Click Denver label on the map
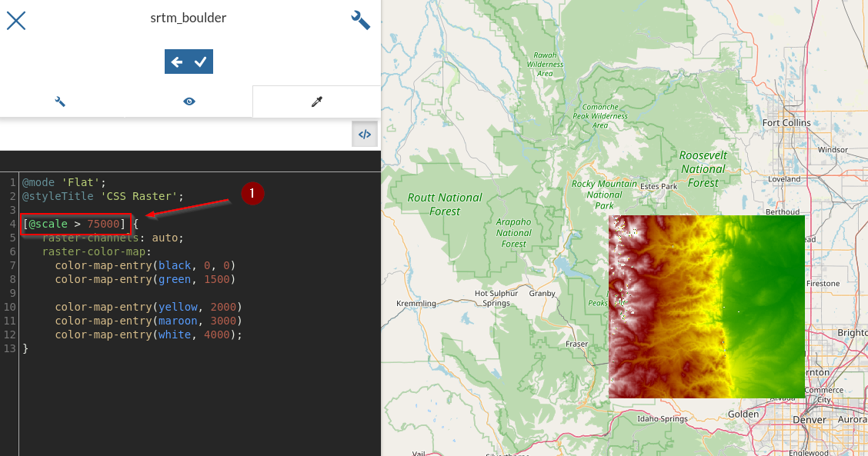Screen dimensions: 868x456 (810, 420)
